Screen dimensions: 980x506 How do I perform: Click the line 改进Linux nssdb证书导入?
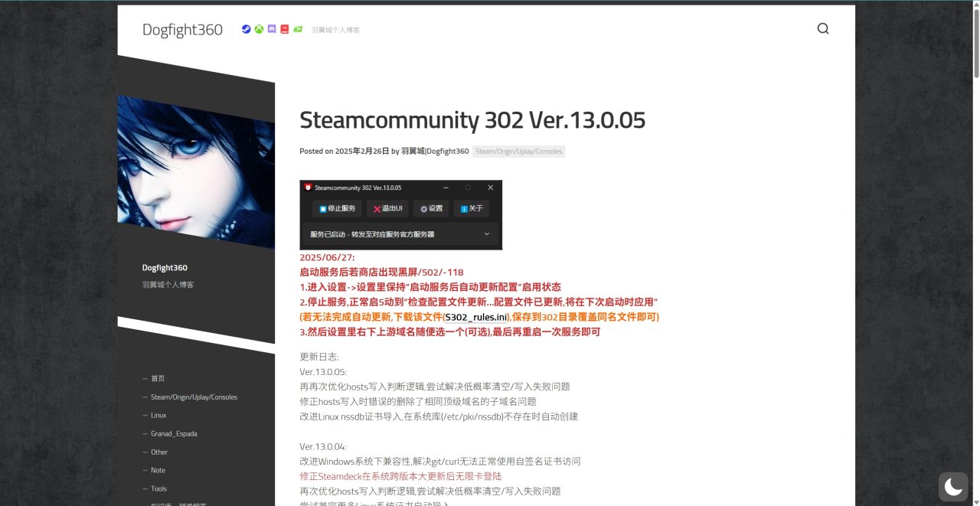pos(439,416)
